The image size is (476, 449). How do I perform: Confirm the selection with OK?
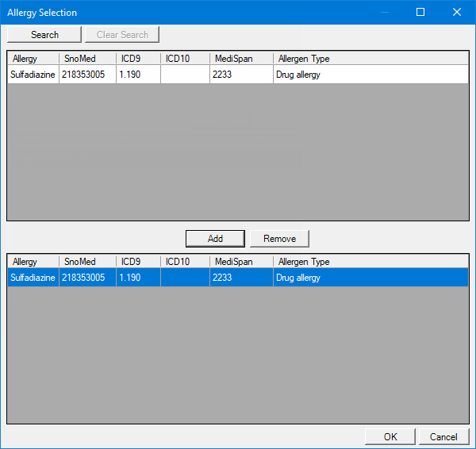(x=390, y=436)
